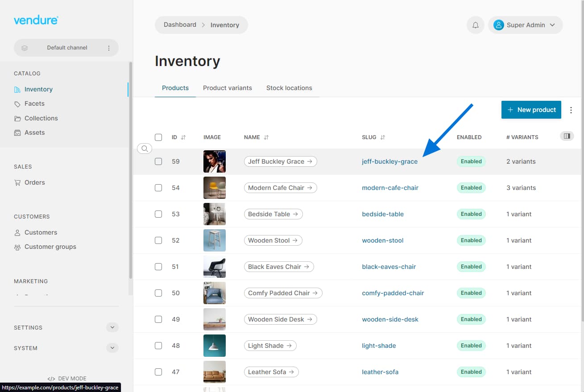The width and height of the screenshot is (584, 392).
Task: Click the New product button
Action: (531, 109)
